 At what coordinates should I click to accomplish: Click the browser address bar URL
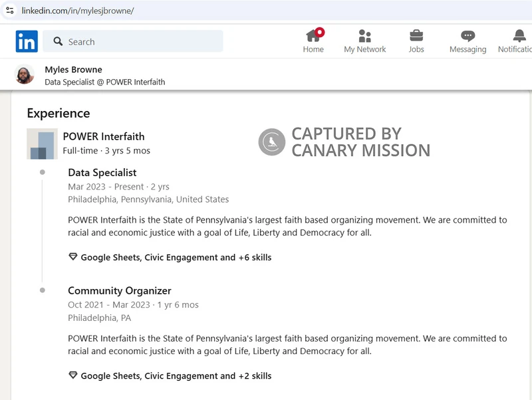click(78, 11)
